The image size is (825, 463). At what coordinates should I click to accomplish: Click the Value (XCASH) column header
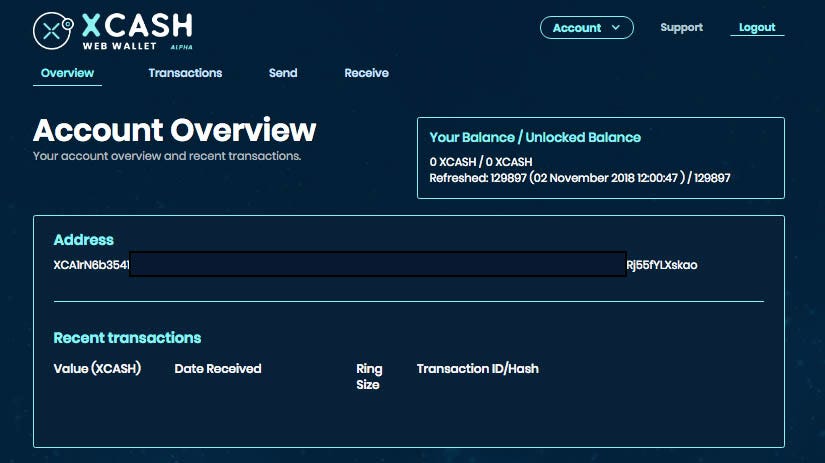[97, 368]
